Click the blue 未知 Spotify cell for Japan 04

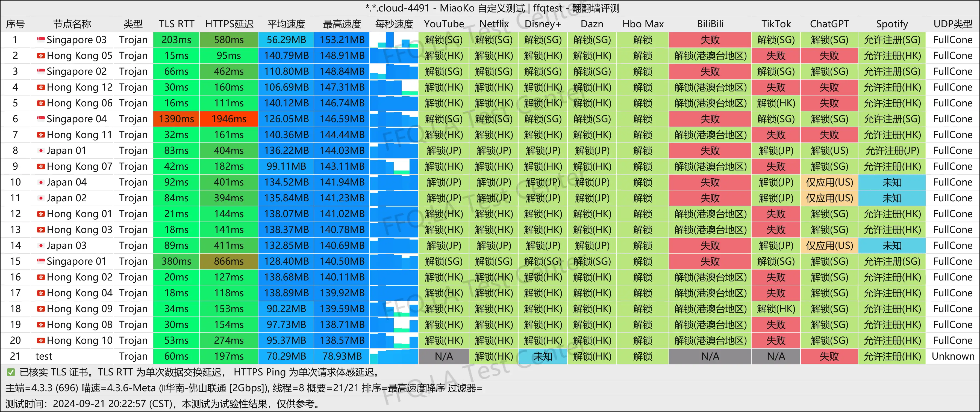(891, 183)
